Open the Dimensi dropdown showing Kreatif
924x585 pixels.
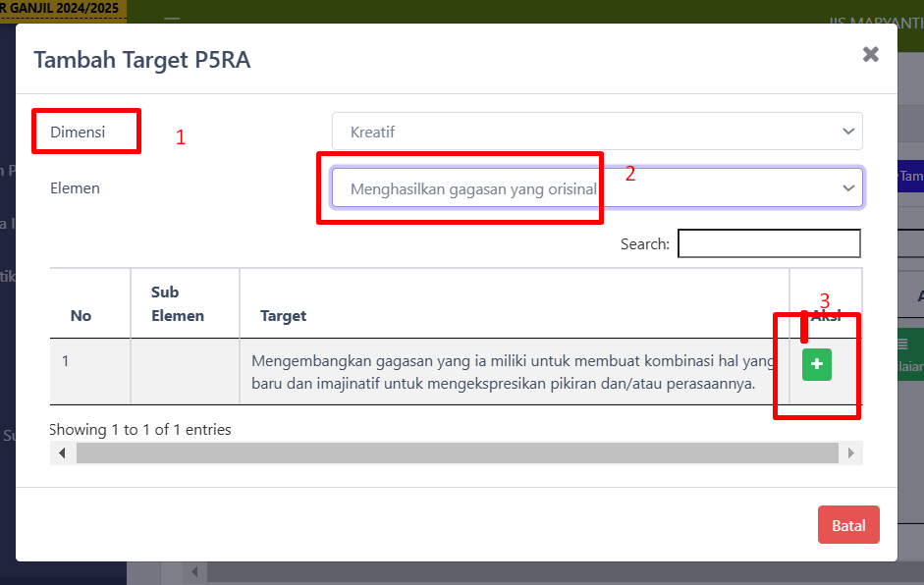(596, 132)
